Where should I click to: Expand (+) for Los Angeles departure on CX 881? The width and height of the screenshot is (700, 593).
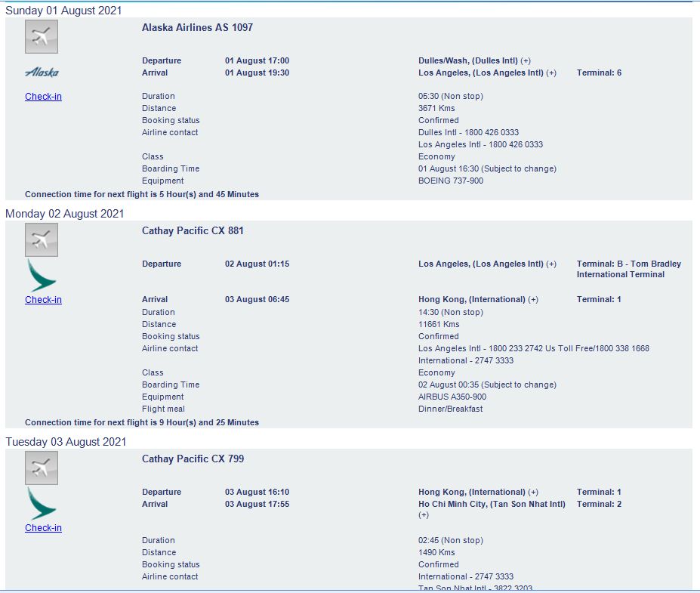551,264
